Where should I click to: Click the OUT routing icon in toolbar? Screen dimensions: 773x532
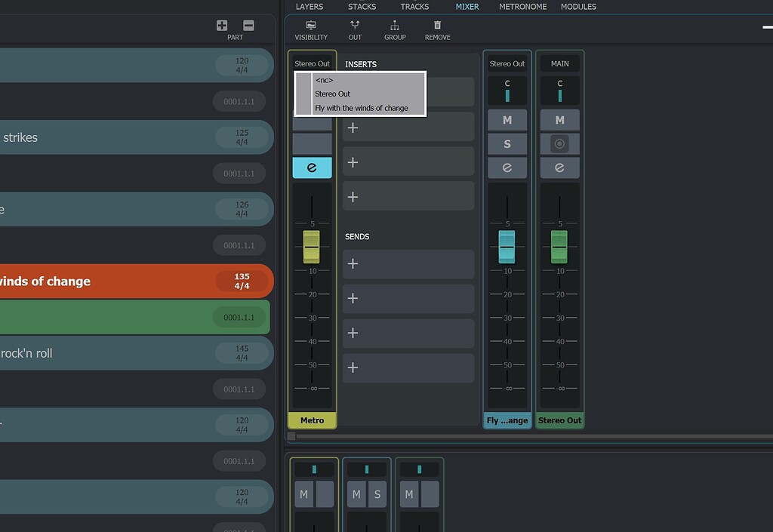(x=355, y=29)
